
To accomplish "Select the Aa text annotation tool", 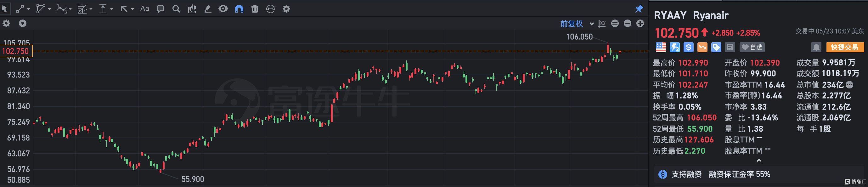I will pyautogui.click(x=145, y=9).
